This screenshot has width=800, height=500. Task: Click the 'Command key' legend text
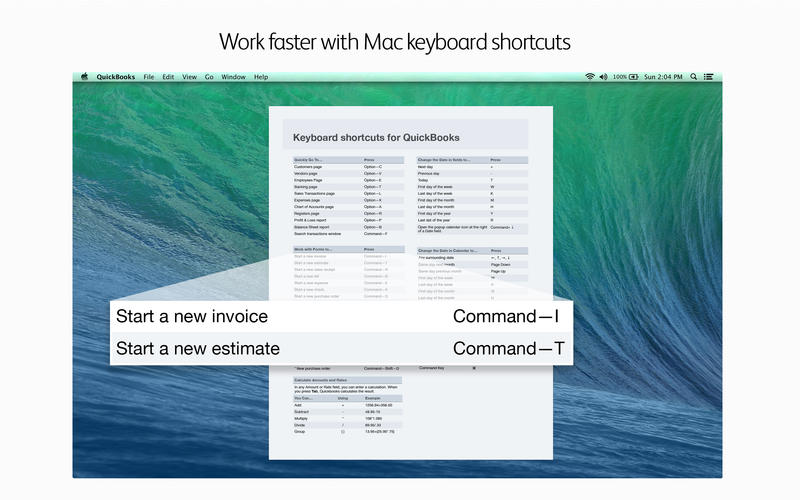pos(432,368)
